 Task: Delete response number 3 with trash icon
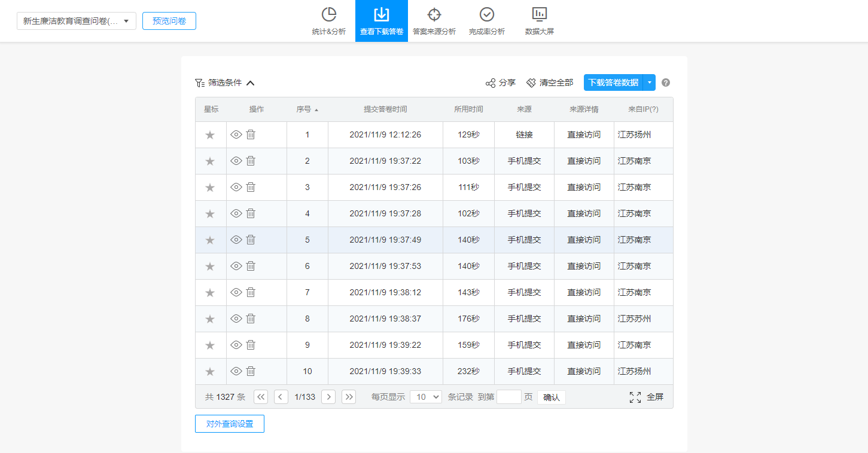pos(251,187)
